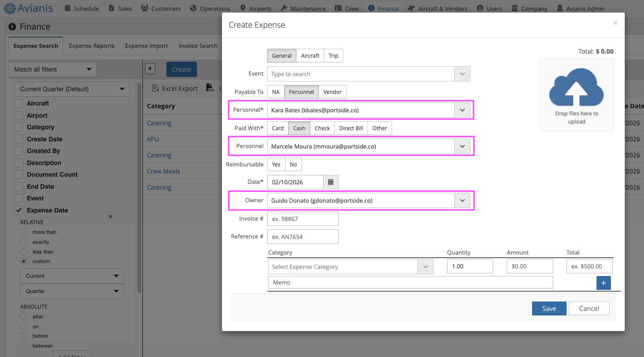Select the 'more than' radio option
644x357 pixels.
point(24,232)
